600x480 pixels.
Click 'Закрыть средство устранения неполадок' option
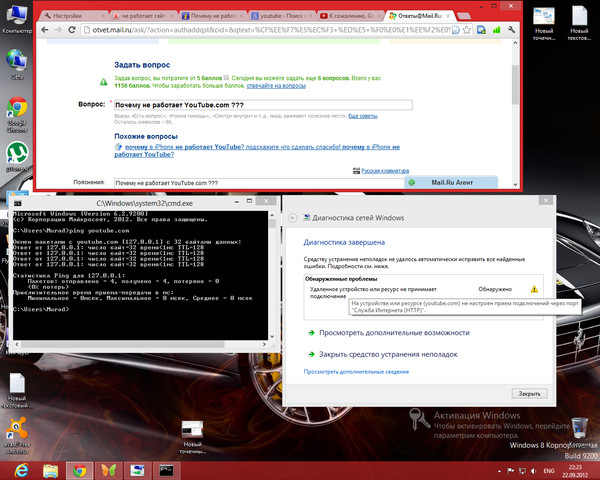(x=388, y=354)
